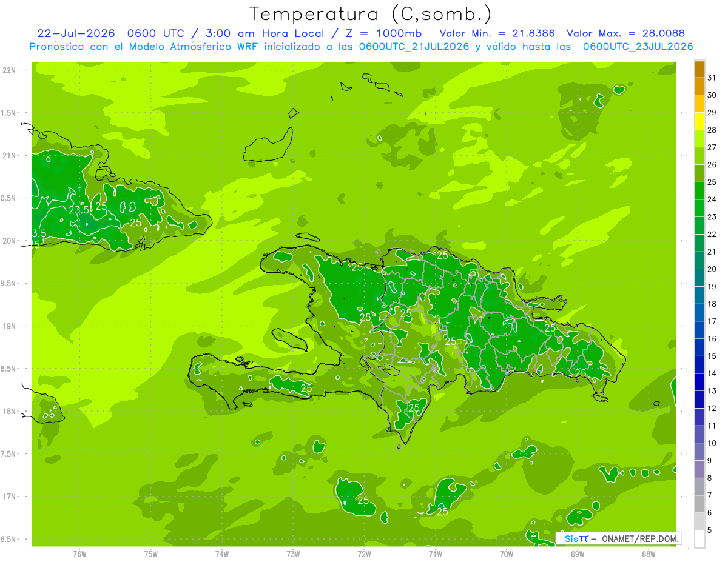Click the title 'Temperatura (C,somb.)'

(x=370, y=14)
